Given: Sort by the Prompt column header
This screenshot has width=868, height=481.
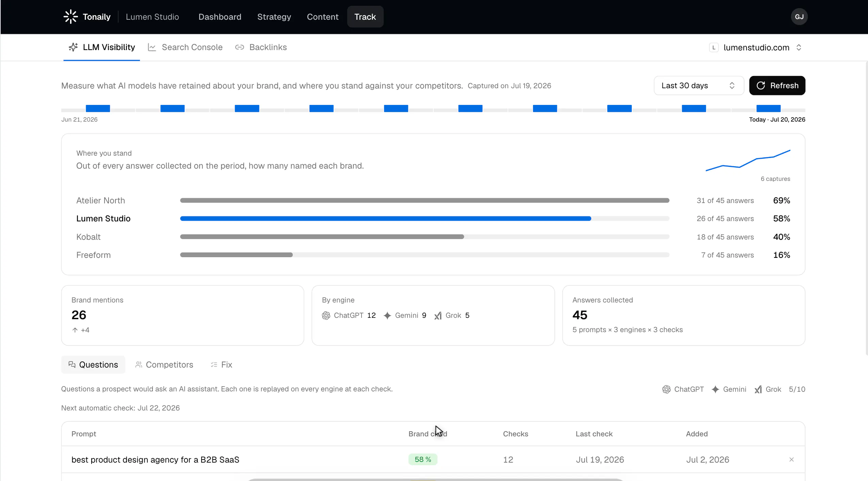Looking at the screenshot, I should (x=84, y=434).
